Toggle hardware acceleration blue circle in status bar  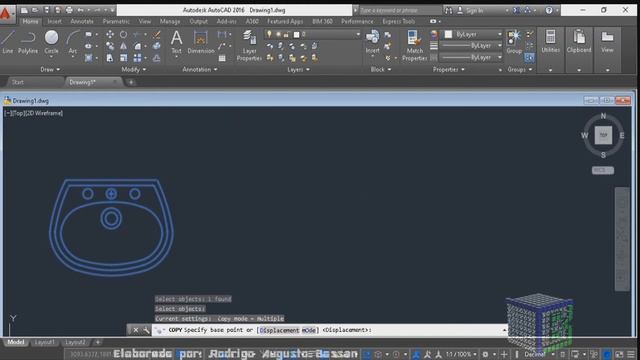[607, 354]
